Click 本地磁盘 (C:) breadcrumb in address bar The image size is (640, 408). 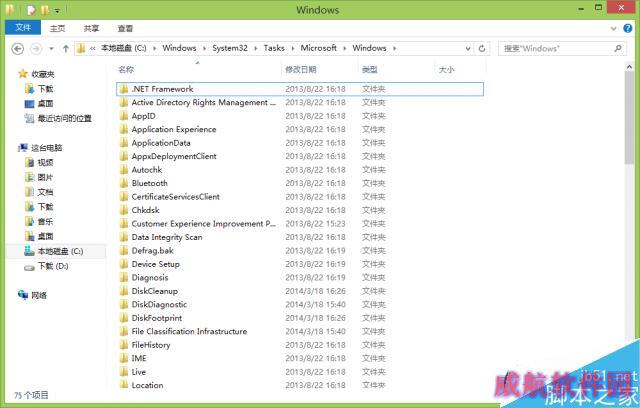[x=124, y=48]
